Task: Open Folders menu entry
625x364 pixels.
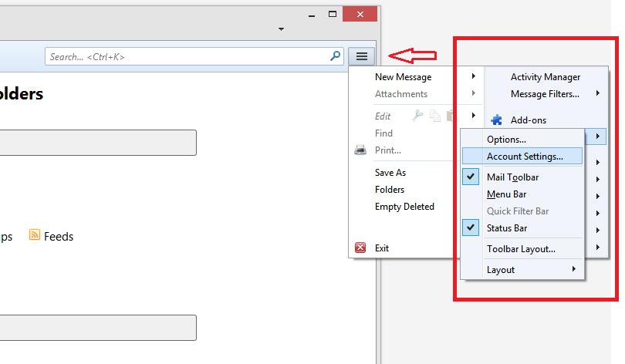Action: point(390,190)
